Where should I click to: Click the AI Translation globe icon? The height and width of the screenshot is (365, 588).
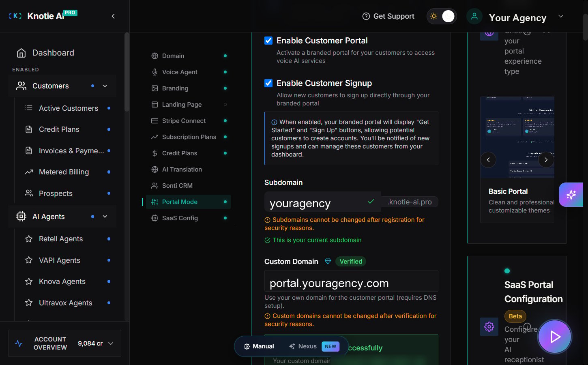pyautogui.click(x=155, y=170)
